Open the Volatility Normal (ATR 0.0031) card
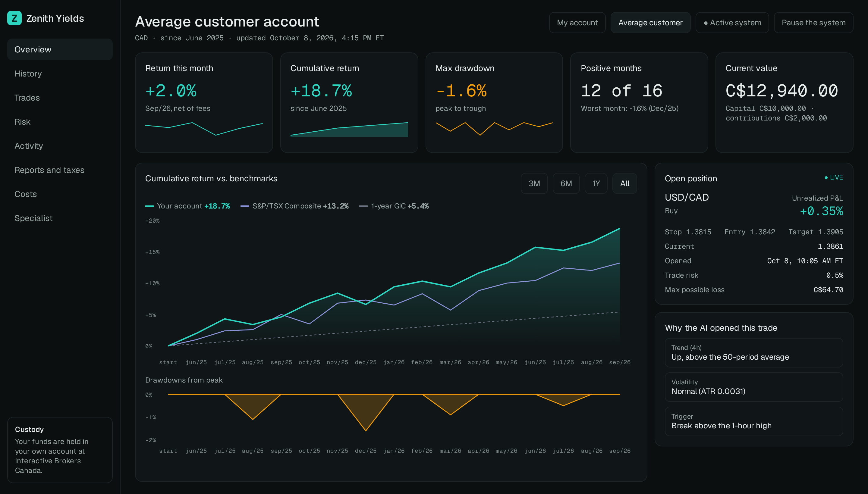The image size is (868, 494). coord(754,387)
